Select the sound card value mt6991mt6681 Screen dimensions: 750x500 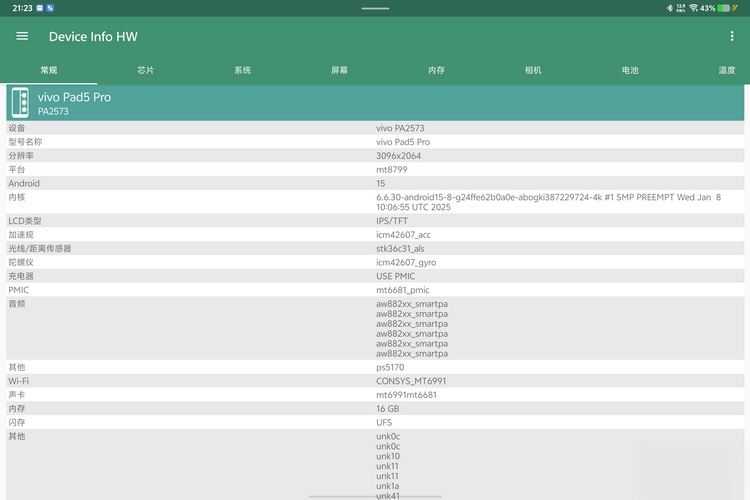406,395
